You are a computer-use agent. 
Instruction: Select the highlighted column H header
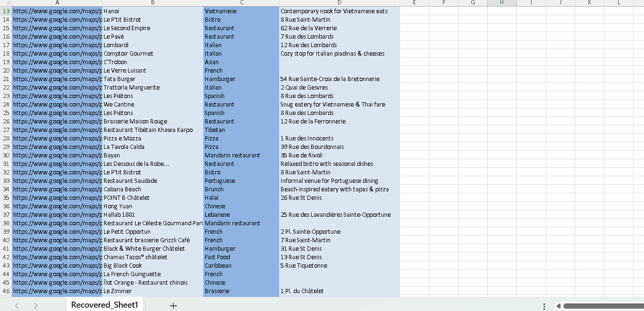click(502, 3)
